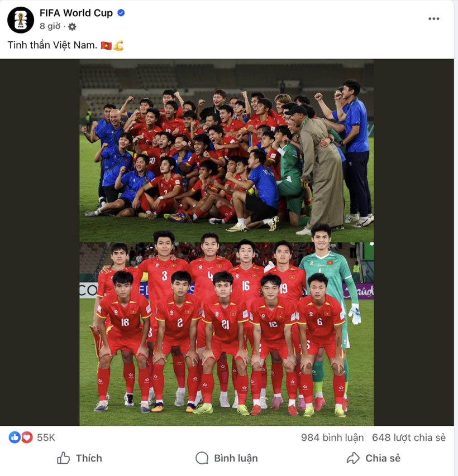Open the starting lineup photo below
The width and height of the screenshot is (458, 476).
(227, 334)
